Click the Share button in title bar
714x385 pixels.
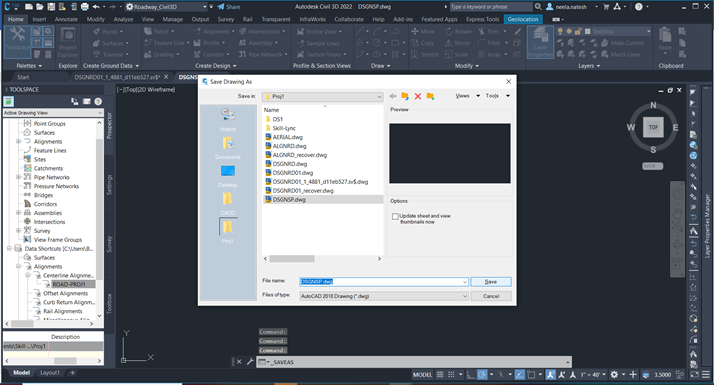229,7
